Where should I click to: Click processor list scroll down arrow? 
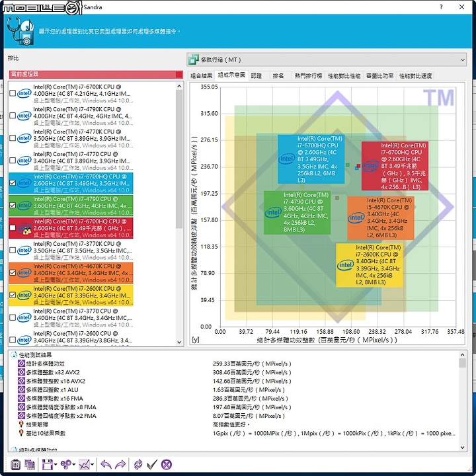pyautogui.click(x=179, y=342)
